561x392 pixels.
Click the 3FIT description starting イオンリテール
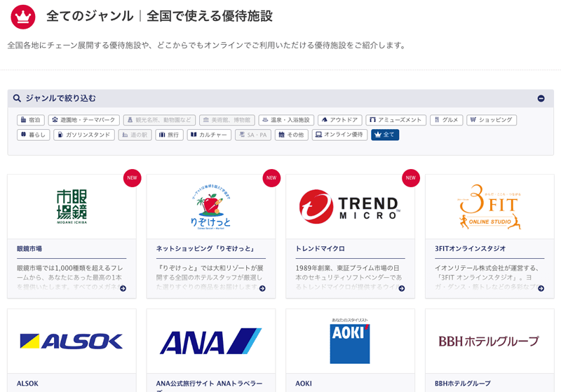click(x=487, y=277)
